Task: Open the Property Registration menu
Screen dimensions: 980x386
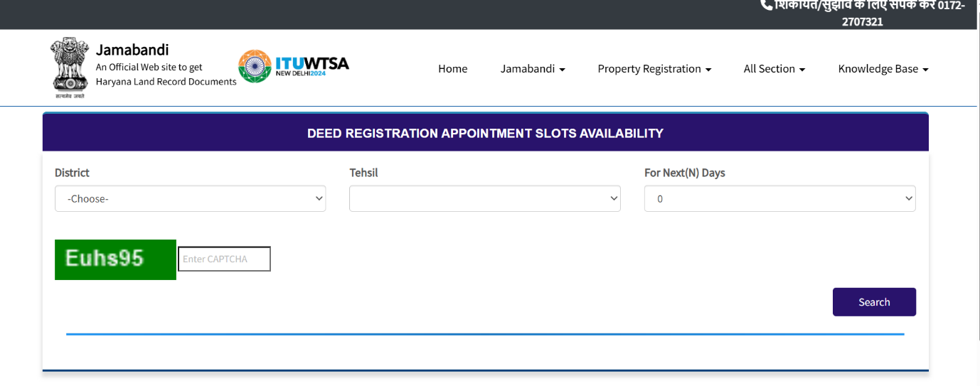Action: point(654,69)
